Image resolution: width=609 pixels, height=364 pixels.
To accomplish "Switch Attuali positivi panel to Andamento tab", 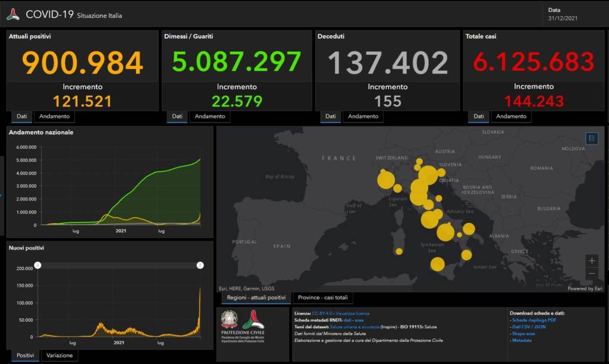I will (54, 117).
